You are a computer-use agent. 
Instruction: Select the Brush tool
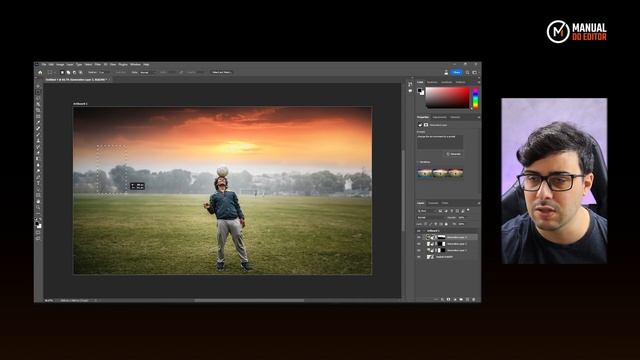38,135
